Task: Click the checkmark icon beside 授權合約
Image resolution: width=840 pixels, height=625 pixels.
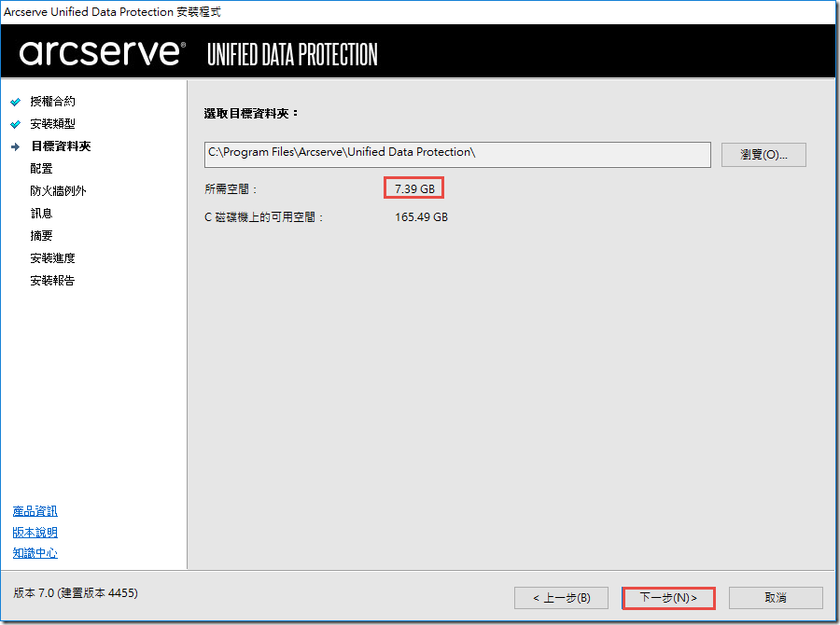Action: click(15, 102)
